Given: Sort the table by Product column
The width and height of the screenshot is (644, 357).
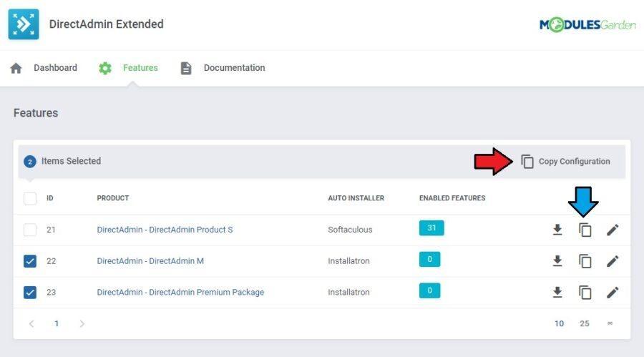Looking at the screenshot, I should click(113, 198).
